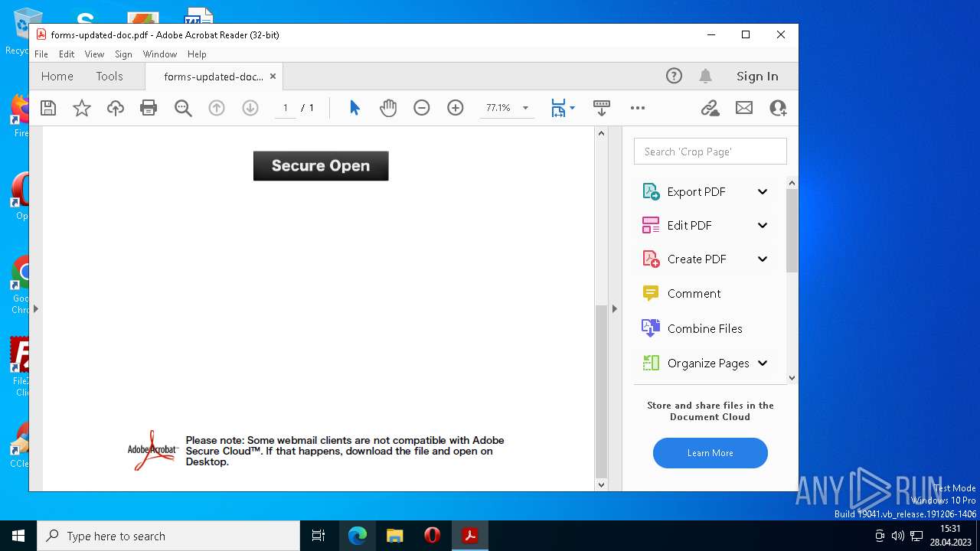
Task: Click the taskbar search box
Action: pyautogui.click(x=168, y=536)
